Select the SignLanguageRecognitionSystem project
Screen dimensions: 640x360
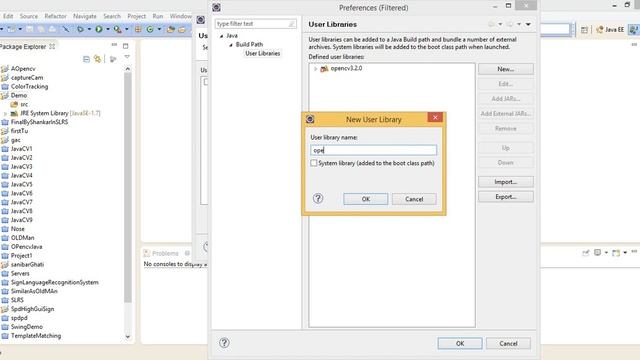[x=54, y=282]
